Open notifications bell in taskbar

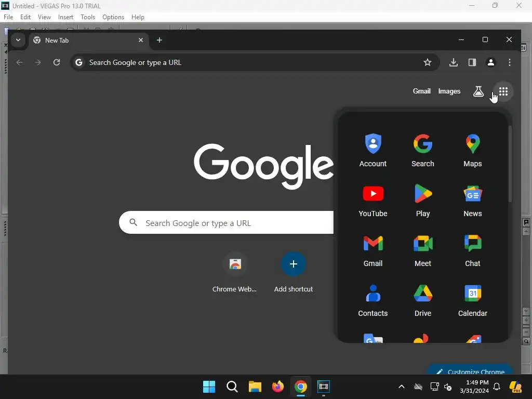tap(497, 387)
